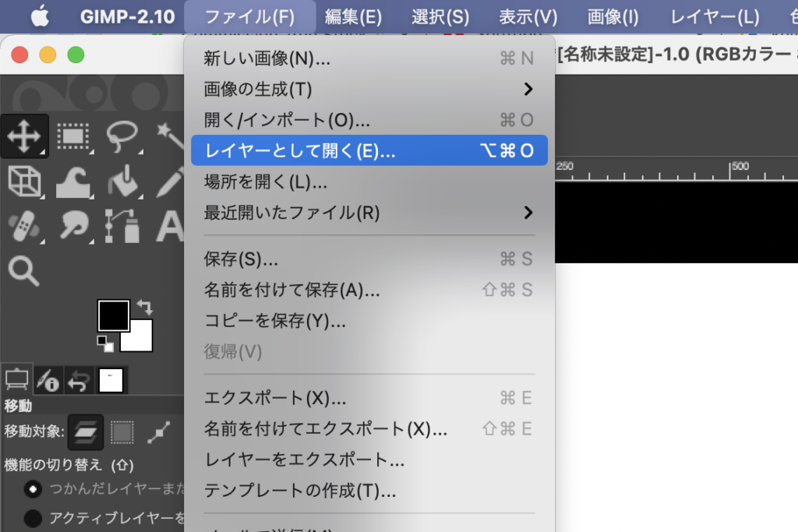Click the black foreground color swatch

(x=113, y=315)
